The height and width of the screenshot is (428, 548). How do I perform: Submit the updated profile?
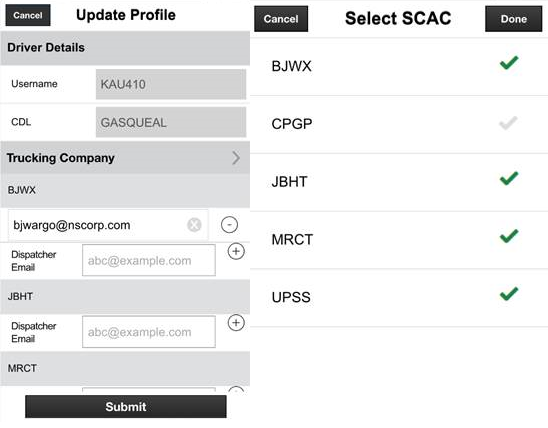coord(126,406)
